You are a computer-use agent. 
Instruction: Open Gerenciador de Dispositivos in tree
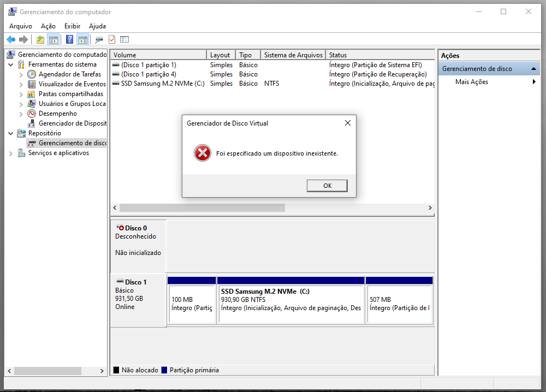click(x=72, y=123)
